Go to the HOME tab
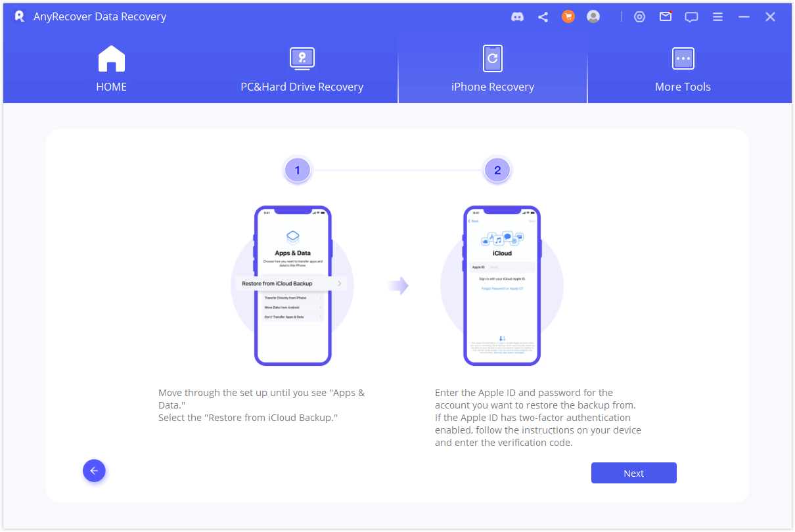This screenshot has width=795, height=532. (111, 70)
